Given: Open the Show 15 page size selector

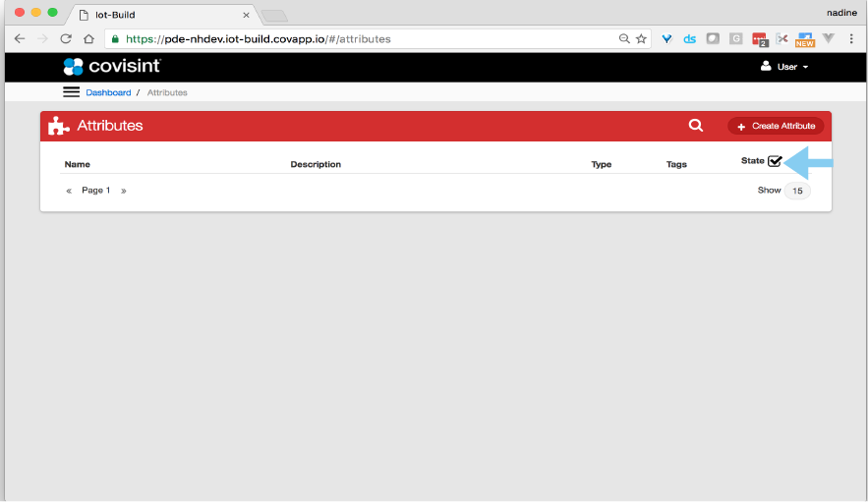Looking at the screenshot, I should 797,191.
